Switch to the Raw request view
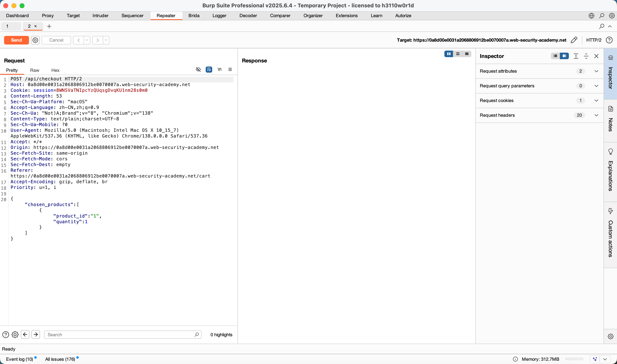 tap(34, 70)
